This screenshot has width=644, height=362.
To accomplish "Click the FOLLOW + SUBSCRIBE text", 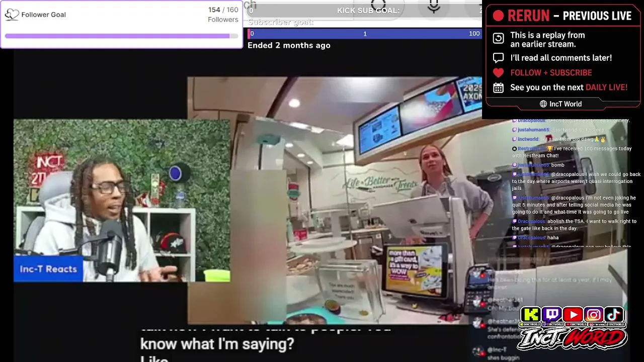I will coord(551,72).
